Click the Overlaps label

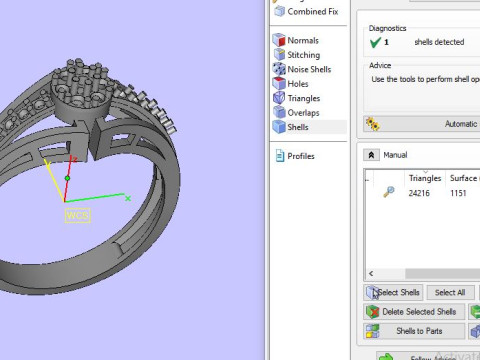click(x=303, y=113)
